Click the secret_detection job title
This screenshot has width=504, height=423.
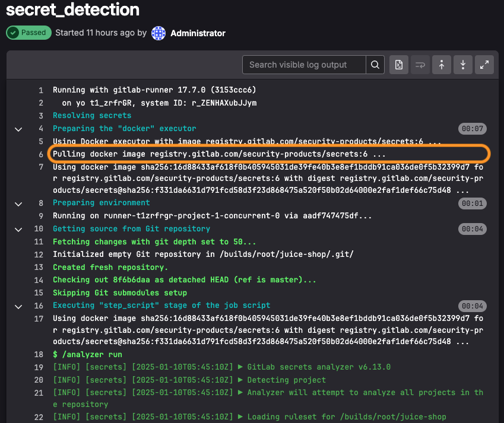point(72,9)
